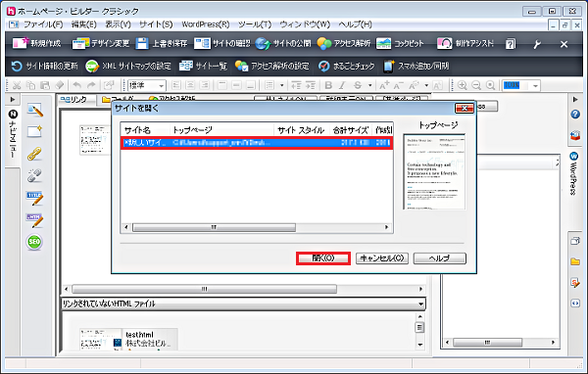
Task: Select サイト情報の更新 refresh icon
Action: click(17, 66)
